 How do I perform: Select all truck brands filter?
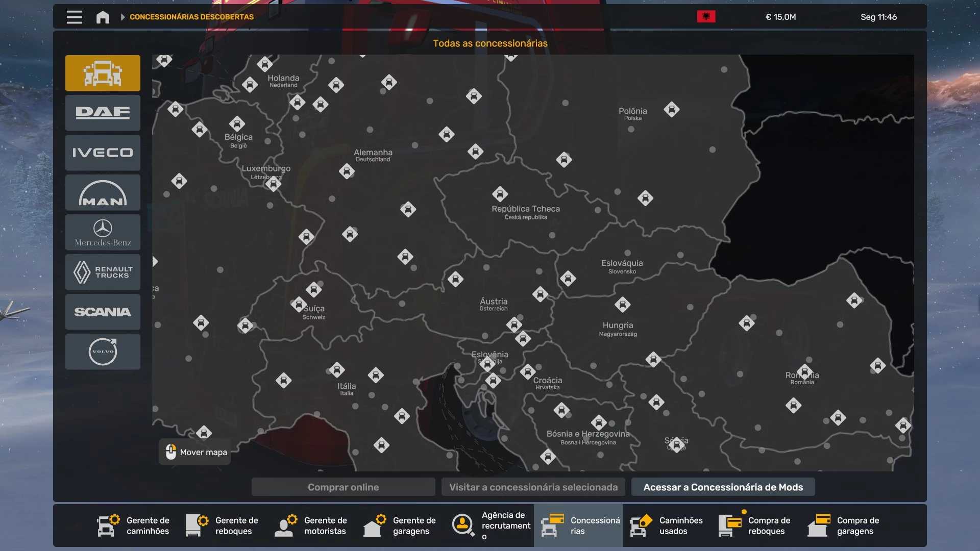[103, 73]
